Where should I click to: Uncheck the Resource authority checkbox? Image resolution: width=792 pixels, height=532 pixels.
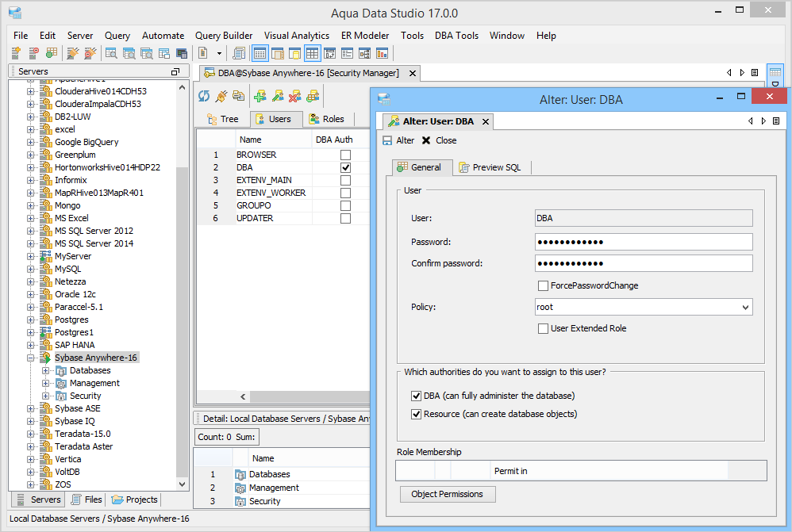coord(416,415)
